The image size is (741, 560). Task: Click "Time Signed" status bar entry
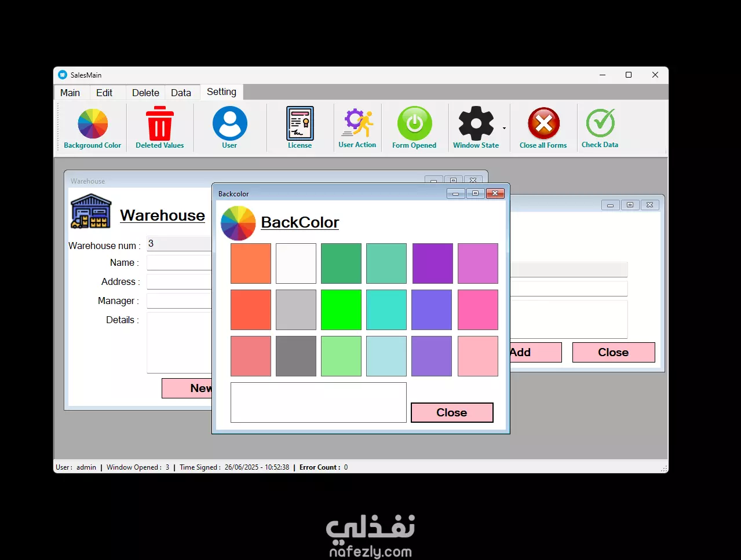coord(234,467)
